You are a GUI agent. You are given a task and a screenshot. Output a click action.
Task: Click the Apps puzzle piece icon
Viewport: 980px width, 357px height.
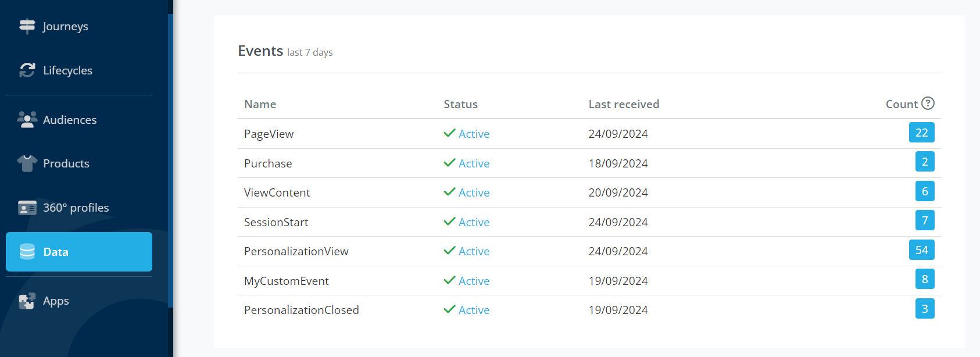[x=27, y=301]
